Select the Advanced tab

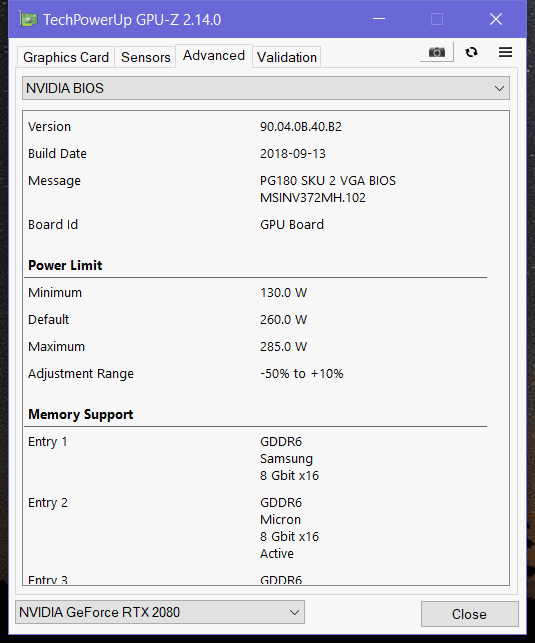(x=214, y=55)
